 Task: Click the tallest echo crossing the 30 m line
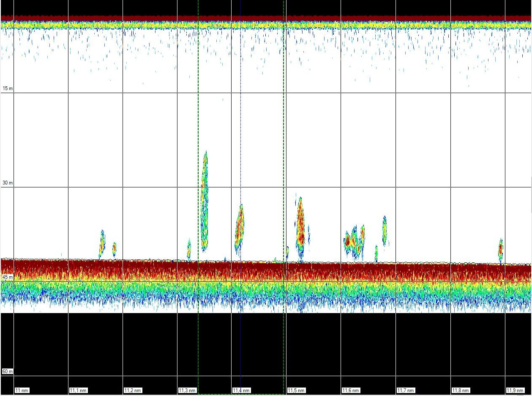click(x=205, y=201)
